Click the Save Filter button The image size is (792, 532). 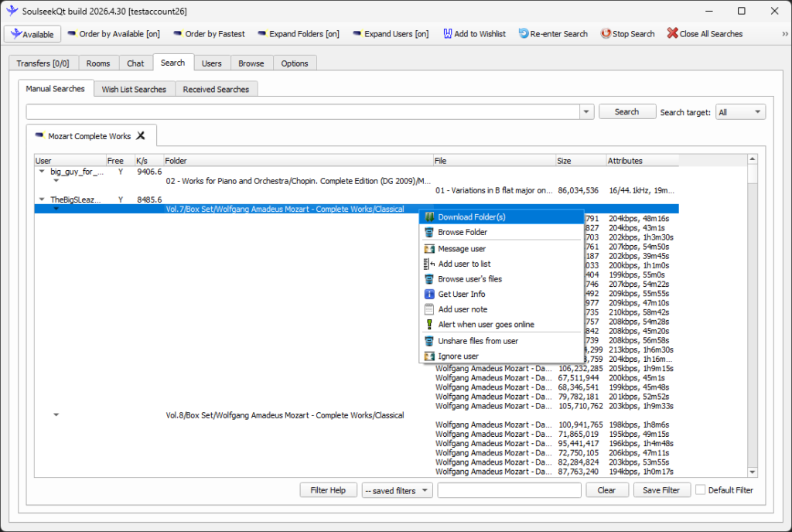coord(661,490)
